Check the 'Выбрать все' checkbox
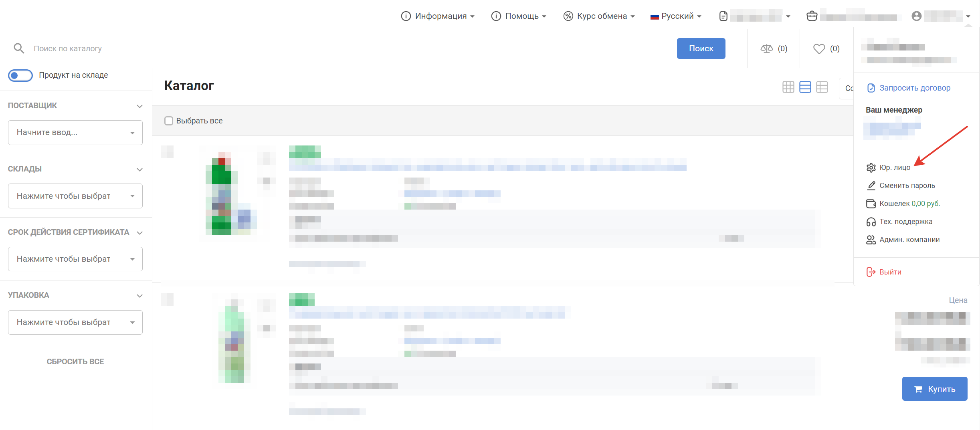 pos(169,121)
